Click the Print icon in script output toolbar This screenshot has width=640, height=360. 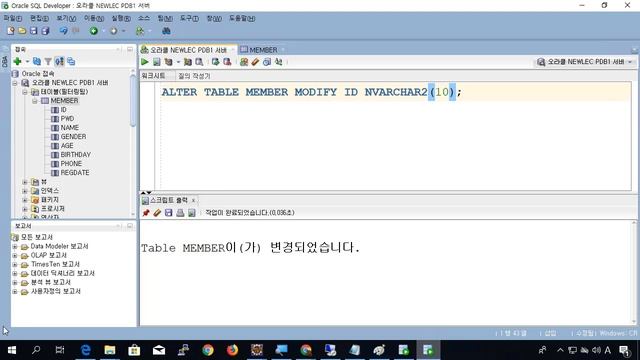pos(180,213)
